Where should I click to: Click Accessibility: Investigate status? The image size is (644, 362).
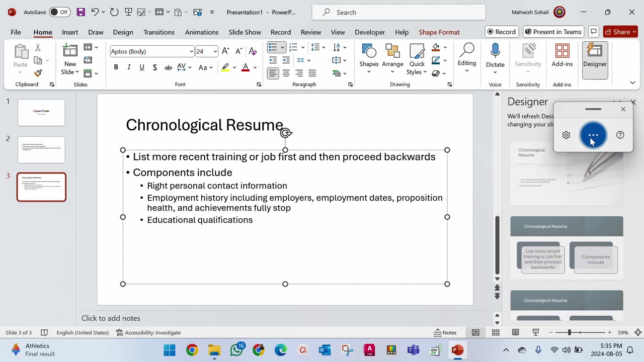148,332
